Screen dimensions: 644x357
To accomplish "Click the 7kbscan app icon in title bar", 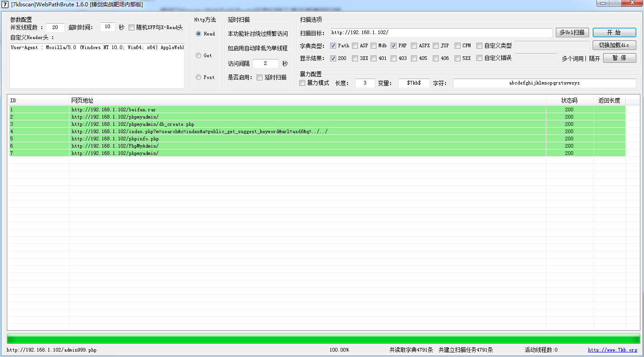I will [5, 4].
